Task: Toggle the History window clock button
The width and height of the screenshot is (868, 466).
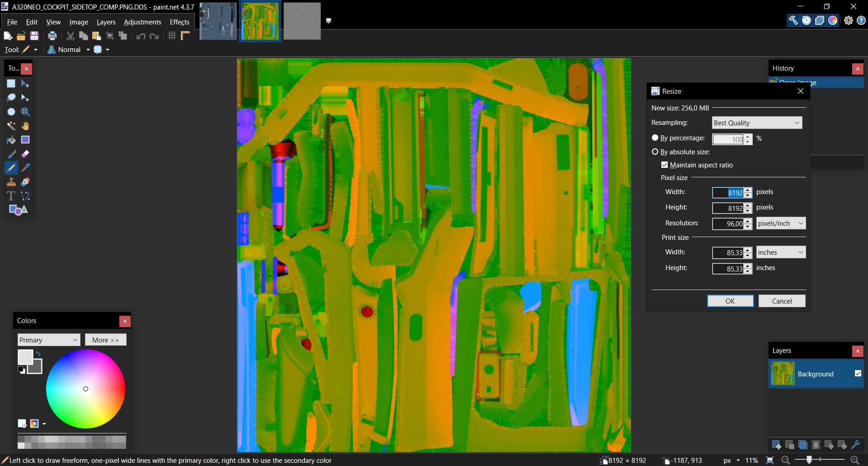Action: pyautogui.click(x=807, y=20)
